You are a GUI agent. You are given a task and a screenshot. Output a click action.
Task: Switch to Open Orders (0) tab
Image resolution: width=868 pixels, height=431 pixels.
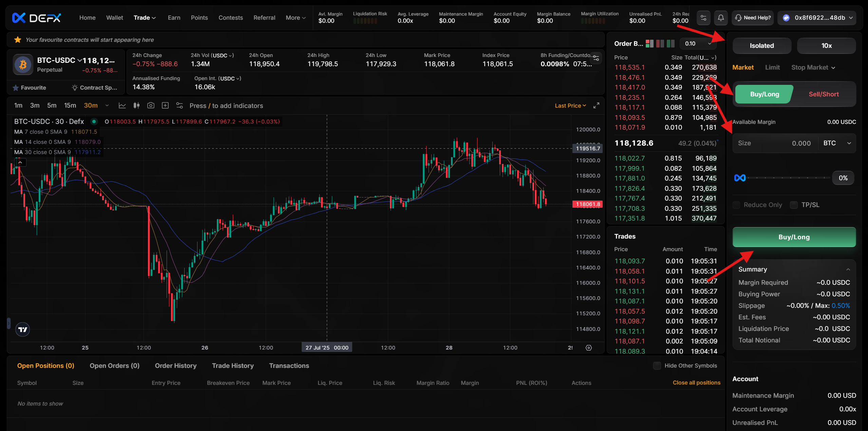(x=114, y=366)
